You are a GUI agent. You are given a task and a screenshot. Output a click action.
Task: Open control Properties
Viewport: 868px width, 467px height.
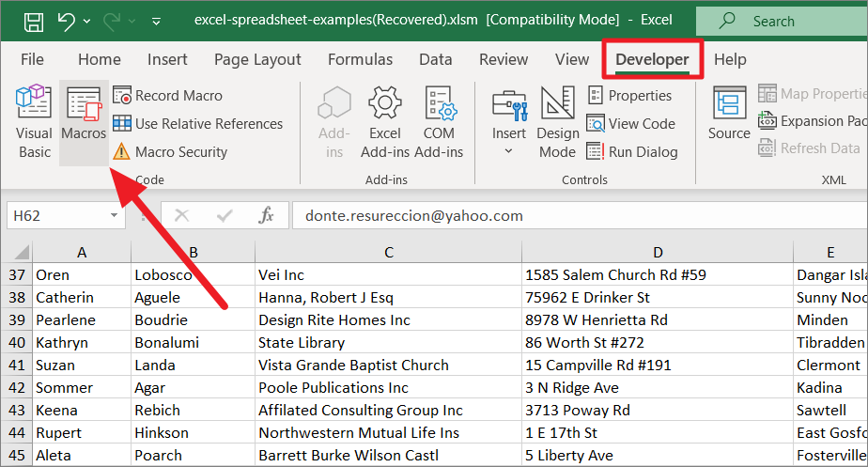pos(629,95)
